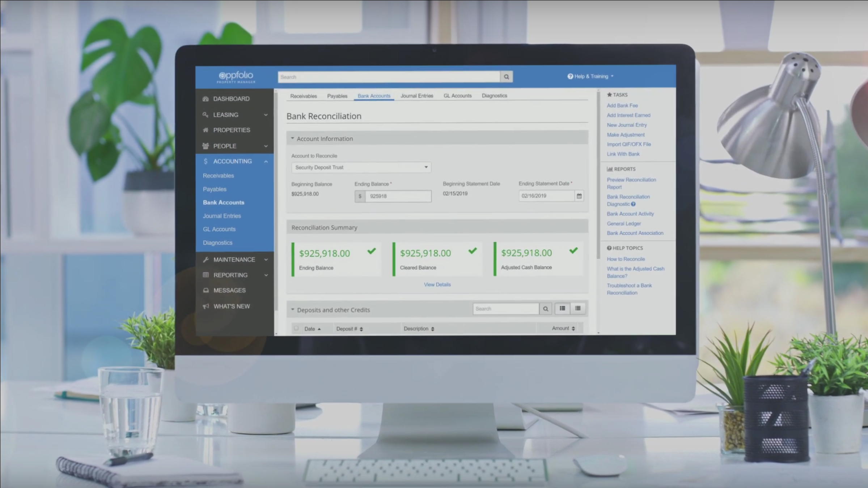Click the Ending Statement Date field
This screenshot has height=488, width=868.
[x=547, y=196]
